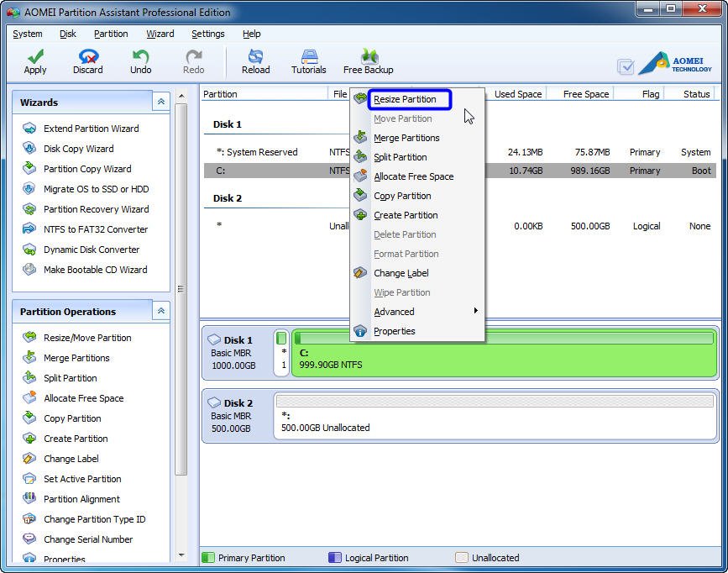Viewport: 728px width, 573px height.
Task: Open the Partition Recovery Wizard
Action: pyautogui.click(x=96, y=209)
